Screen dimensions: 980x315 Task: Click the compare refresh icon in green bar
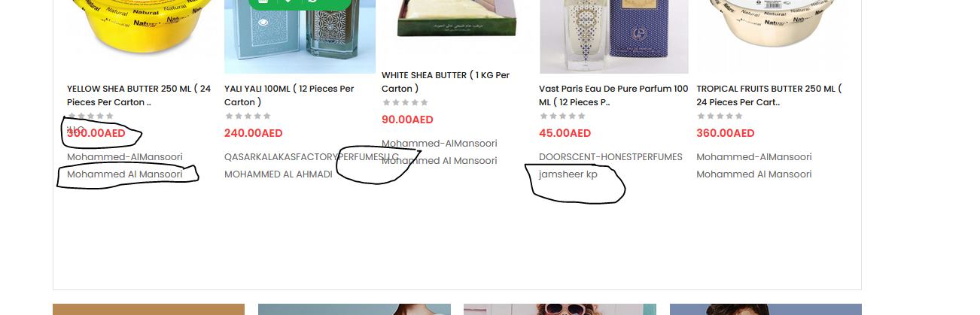[312, 2]
